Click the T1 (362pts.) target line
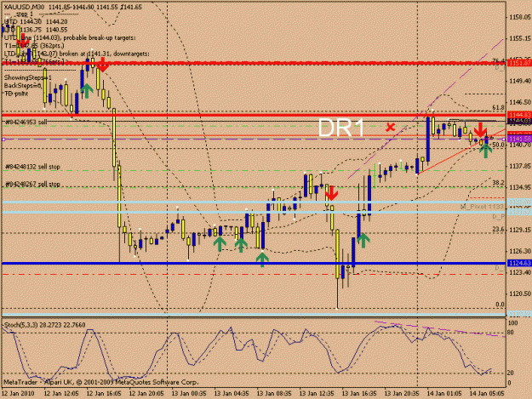Screen dimensions: 532x399 [x=34, y=45]
